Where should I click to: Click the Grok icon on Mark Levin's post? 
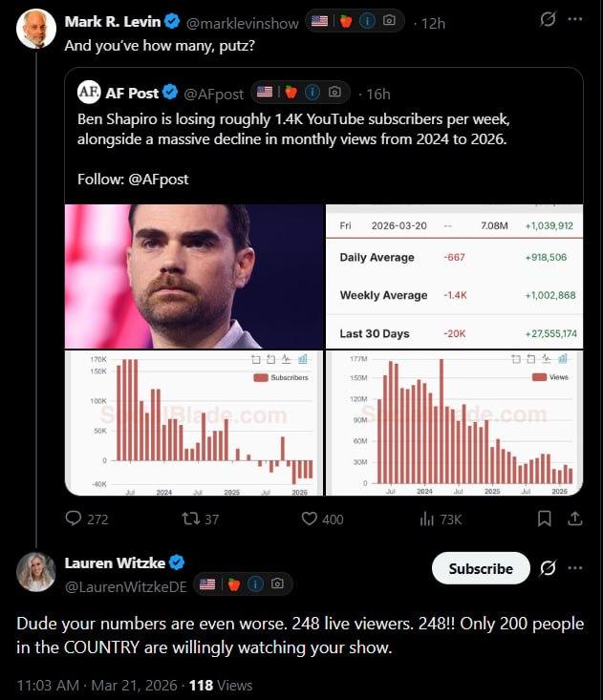point(548,19)
